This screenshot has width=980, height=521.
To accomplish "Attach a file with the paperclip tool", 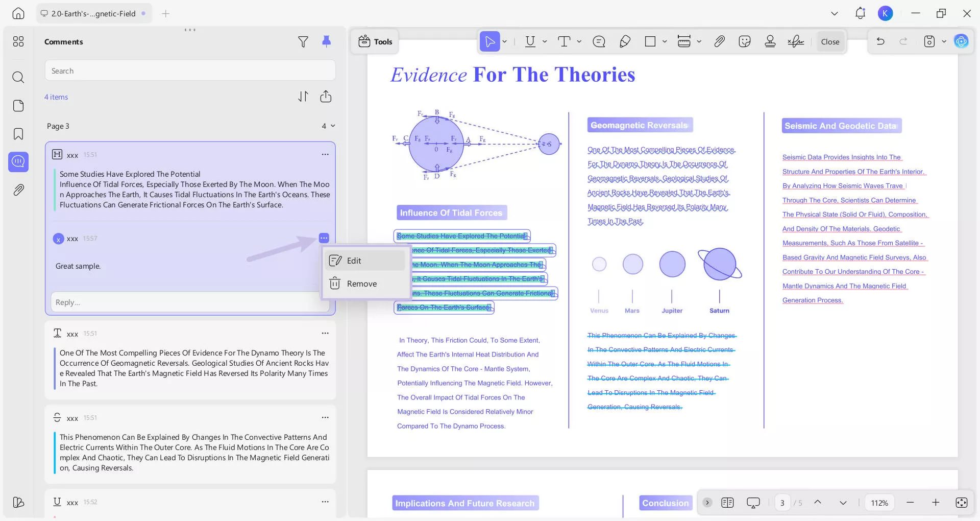I will [x=719, y=42].
